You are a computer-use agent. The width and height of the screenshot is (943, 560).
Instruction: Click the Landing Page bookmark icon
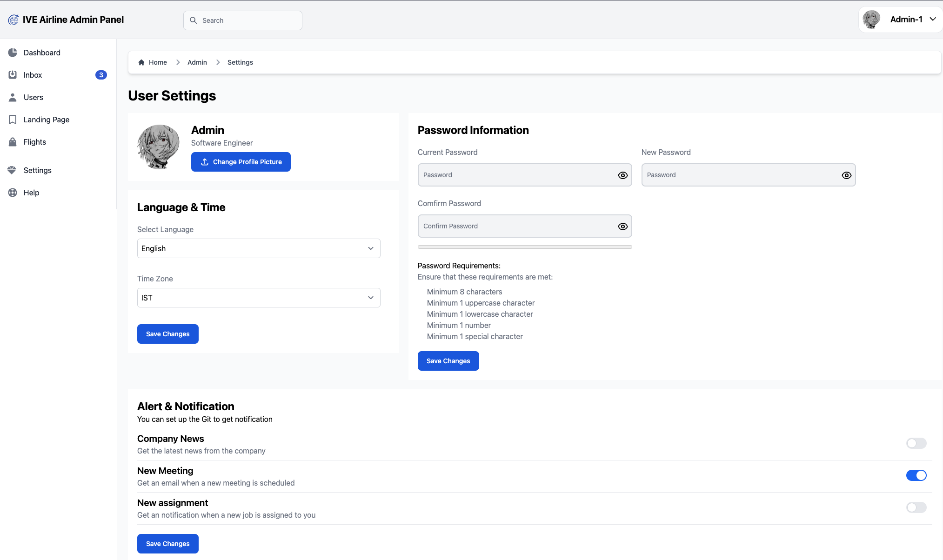pos(13,120)
